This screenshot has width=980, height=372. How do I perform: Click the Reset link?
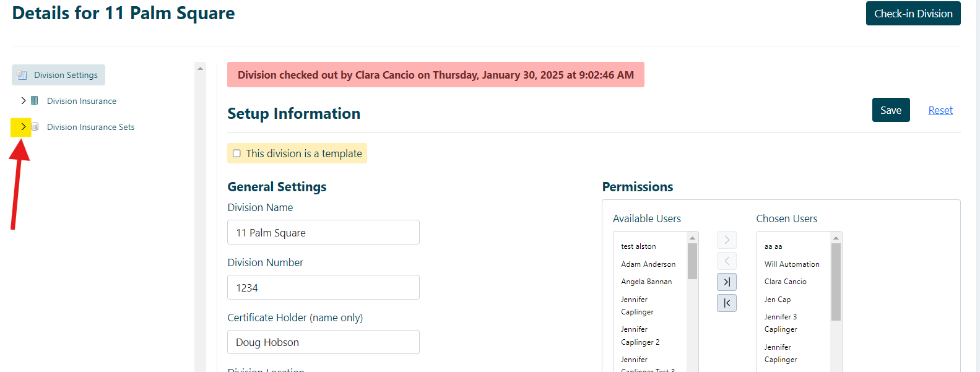pos(940,110)
